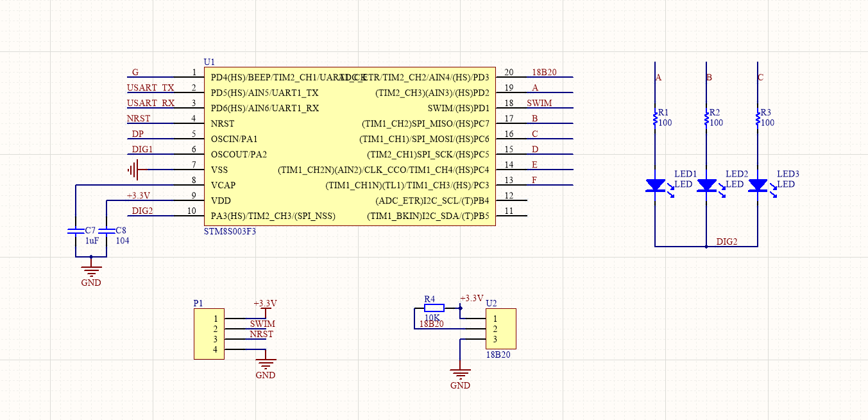This screenshot has height=420, width=868.
Task: Click the DIG2 net label near the LEDs
Action: tap(727, 242)
